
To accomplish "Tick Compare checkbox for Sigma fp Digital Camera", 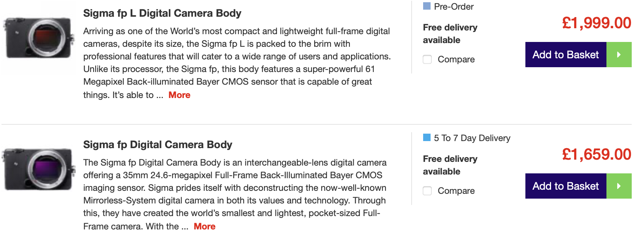I will (x=427, y=191).
